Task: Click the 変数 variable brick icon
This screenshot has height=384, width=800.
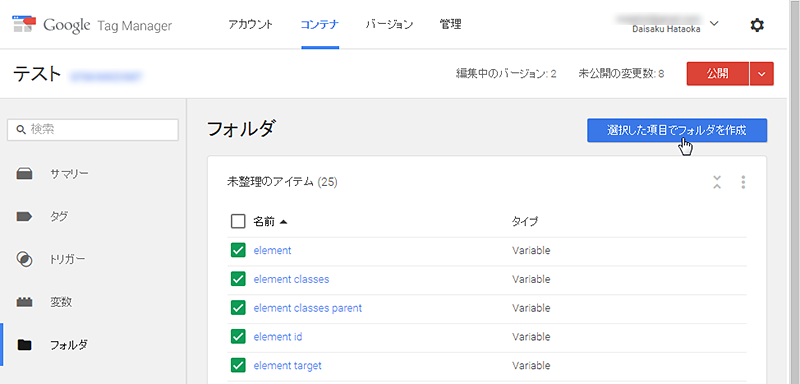Action: pos(24,302)
